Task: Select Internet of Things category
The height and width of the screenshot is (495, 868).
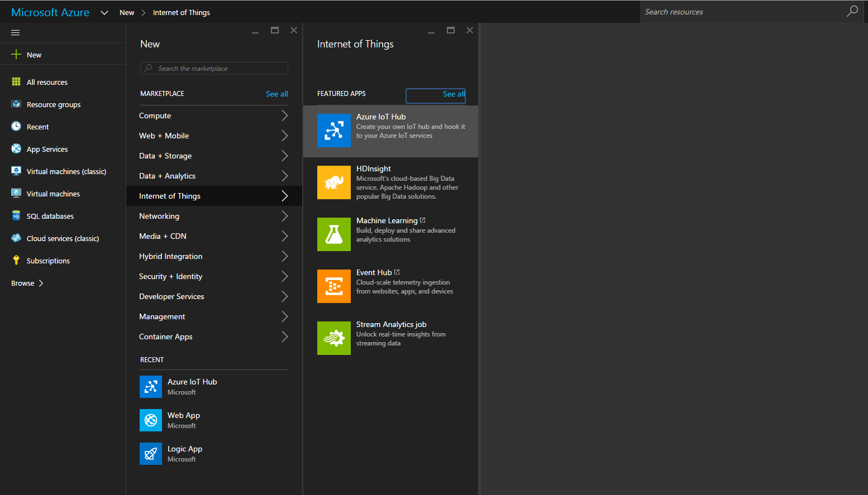Action: (214, 196)
